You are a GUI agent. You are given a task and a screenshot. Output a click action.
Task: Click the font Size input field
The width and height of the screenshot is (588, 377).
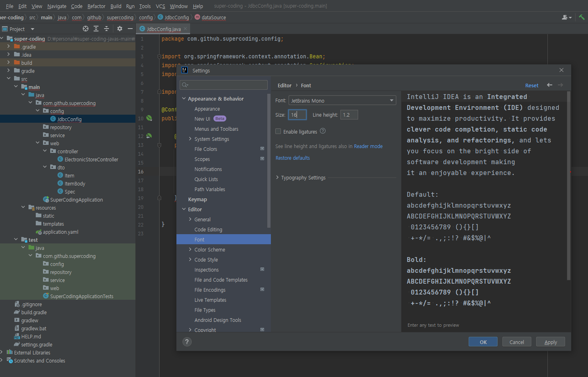(297, 115)
